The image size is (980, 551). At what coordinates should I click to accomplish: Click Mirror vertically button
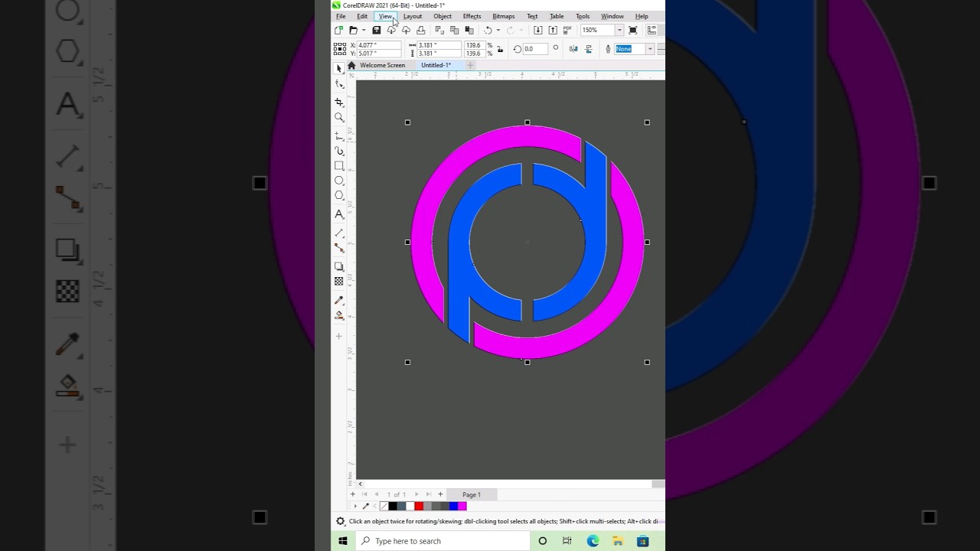pyautogui.click(x=589, y=49)
